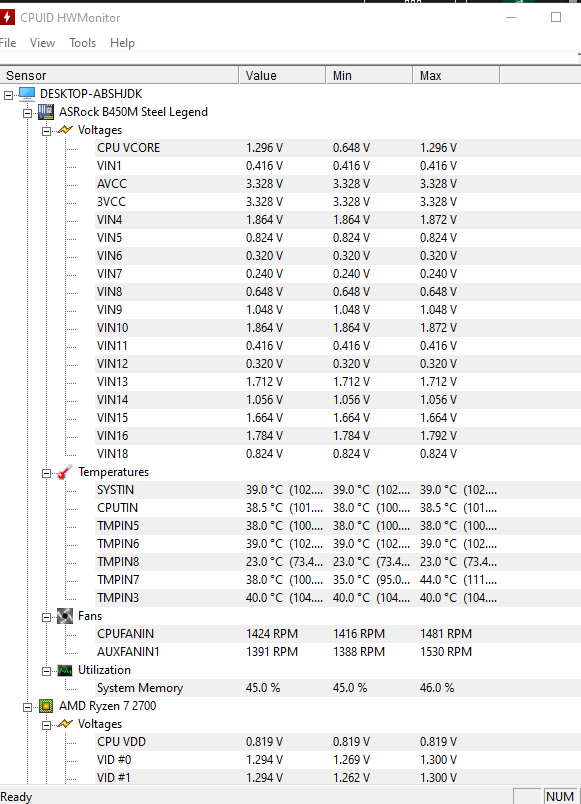Image resolution: width=581 pixels, height=804 pixels.
Task: Click the motherboard Voltages lightning icon
Action: tap(65, 130)
